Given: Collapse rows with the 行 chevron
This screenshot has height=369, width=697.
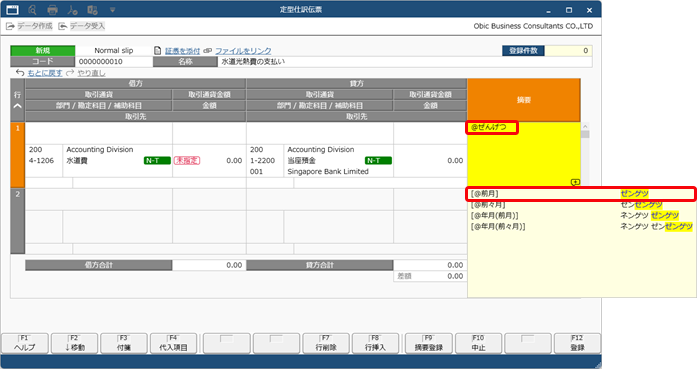Looking at the screenshot, I should pyautogui.click(x=17, y=106).
